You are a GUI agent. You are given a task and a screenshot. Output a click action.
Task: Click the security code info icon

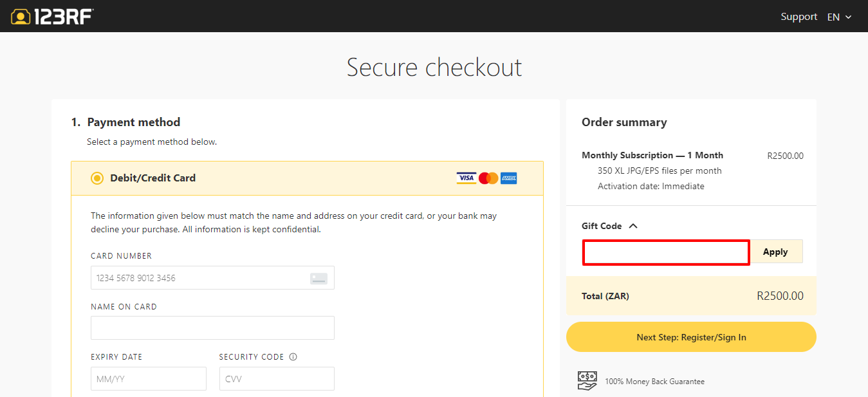click(293, 357)
